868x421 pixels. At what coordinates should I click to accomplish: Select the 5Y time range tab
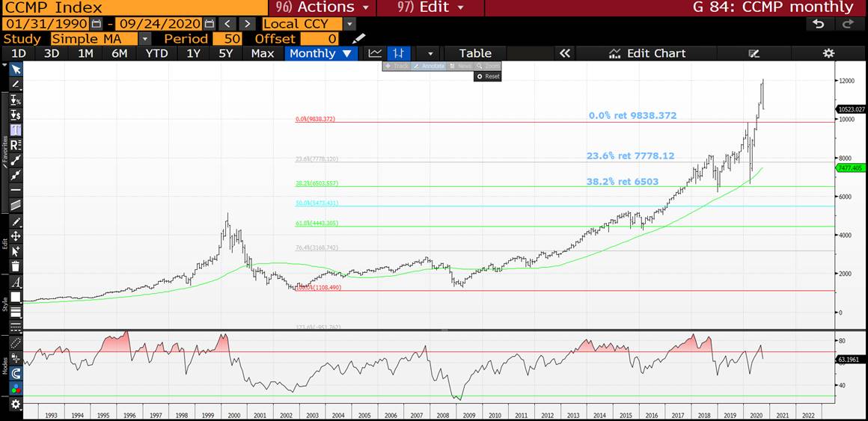coord(226,53)
